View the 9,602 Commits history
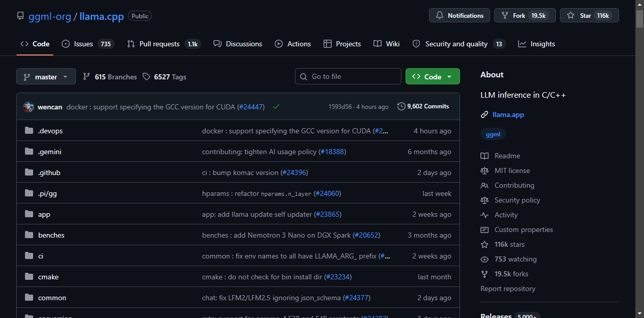The height and width of the screenshot is (318, 644). 423,106
